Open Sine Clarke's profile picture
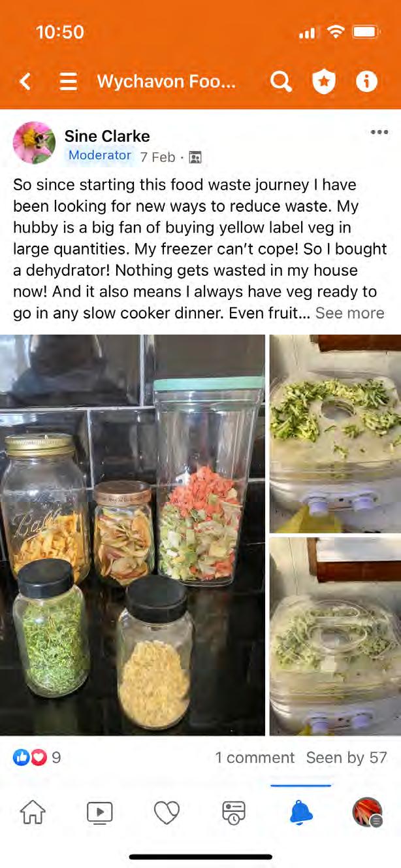 pyautogui.click(x=34, y=142)
